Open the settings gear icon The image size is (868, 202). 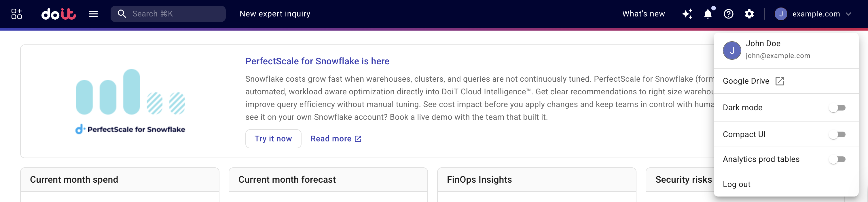click(749, 14)
